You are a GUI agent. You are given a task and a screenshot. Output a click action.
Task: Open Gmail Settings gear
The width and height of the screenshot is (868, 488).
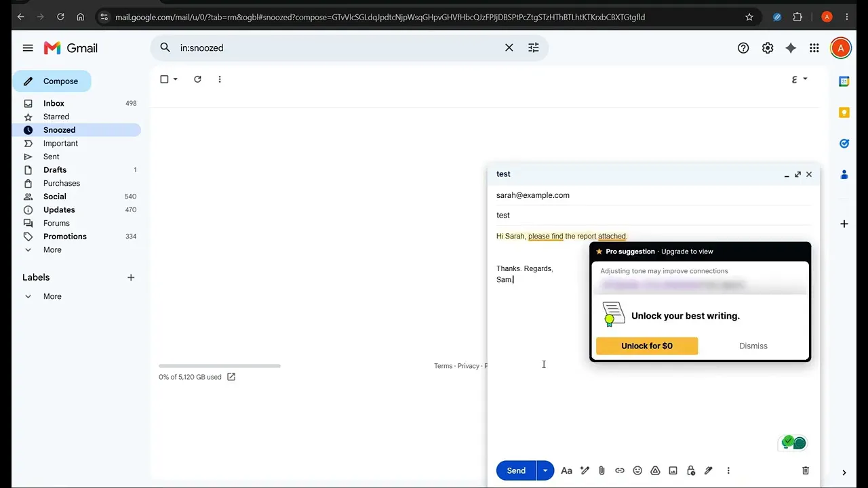point(768,48)
